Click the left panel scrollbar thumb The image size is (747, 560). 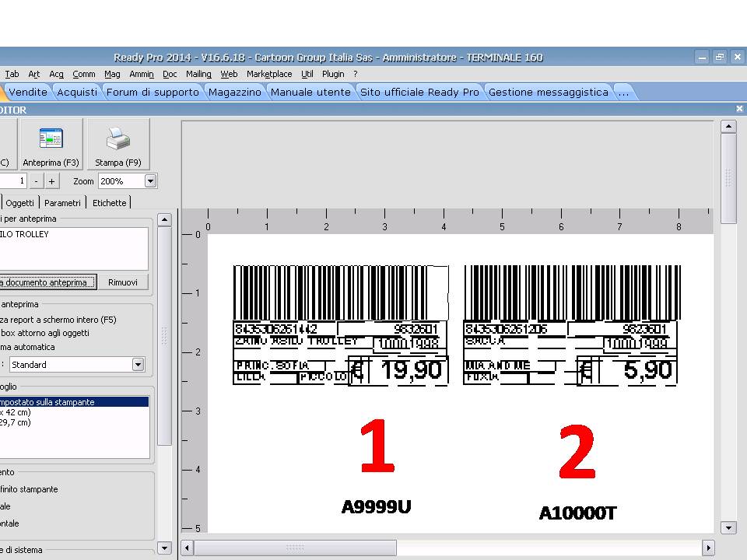(x=164, y=336)
